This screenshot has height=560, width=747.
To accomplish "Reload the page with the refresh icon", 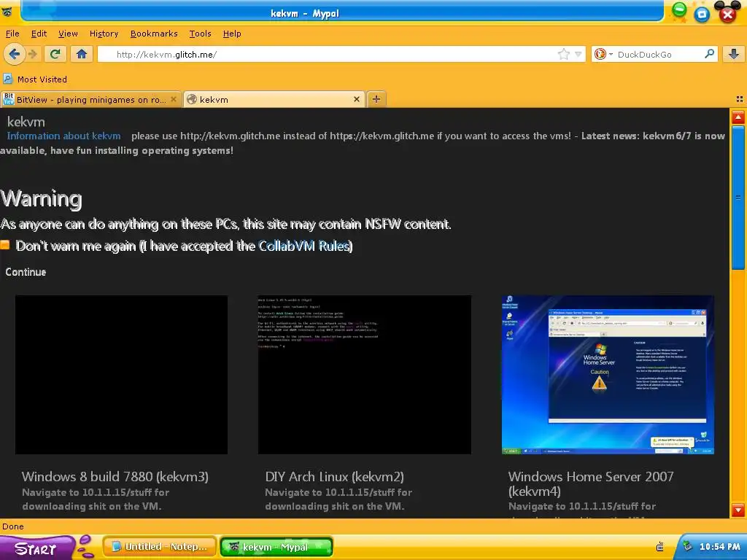I will pos(55,54).
